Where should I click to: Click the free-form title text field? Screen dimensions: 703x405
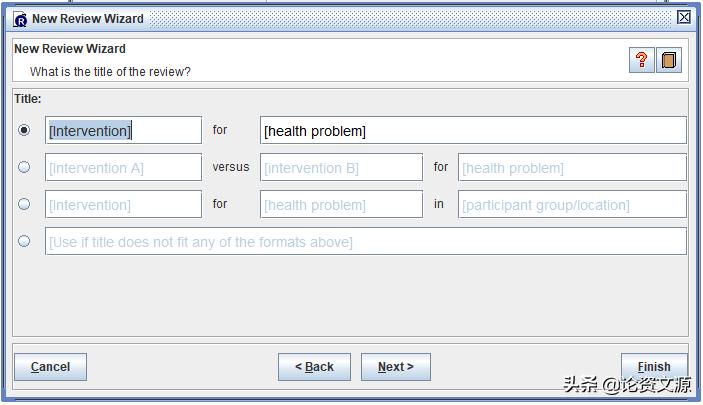click(x=365, y=241)
